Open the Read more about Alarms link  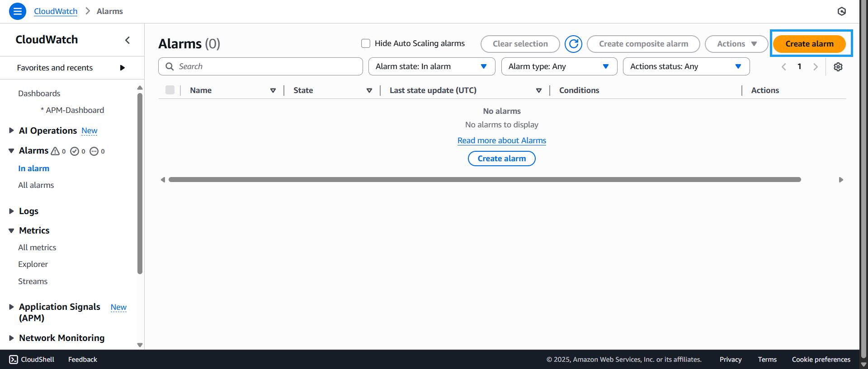pos(501,140)
